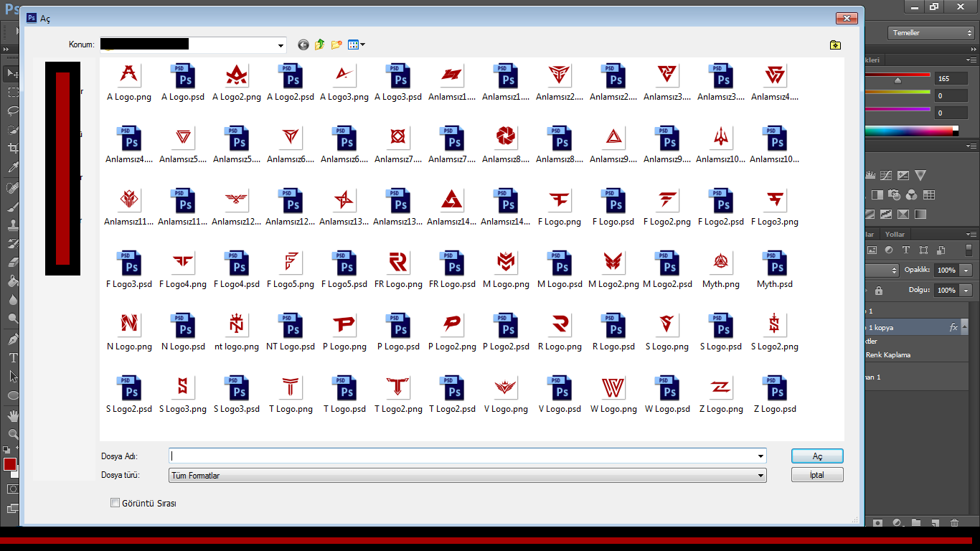
Task: Select the FR Logo.png file
Action: tap(399, 270)
